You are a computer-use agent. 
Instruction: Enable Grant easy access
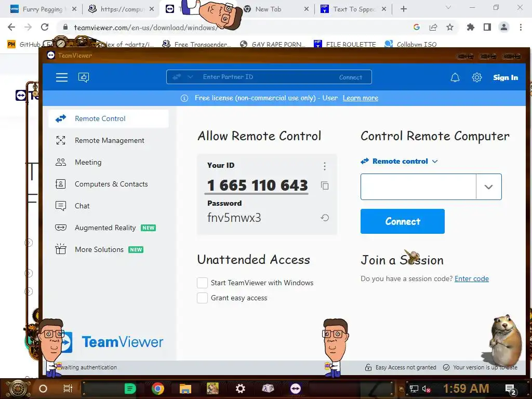tap(202, 298)
